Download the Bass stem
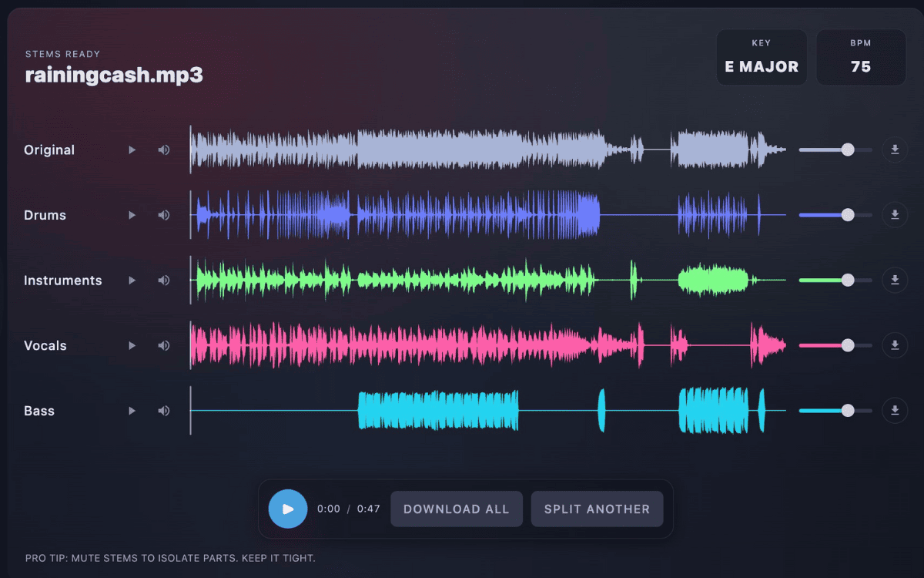924x578 pixels. tap(895, 411)
